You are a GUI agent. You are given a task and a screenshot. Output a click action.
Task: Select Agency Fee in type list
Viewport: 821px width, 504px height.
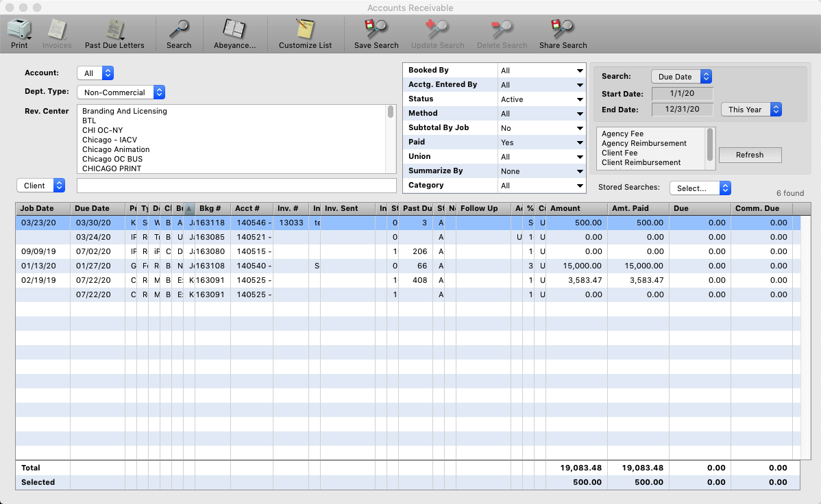[622, 134]
